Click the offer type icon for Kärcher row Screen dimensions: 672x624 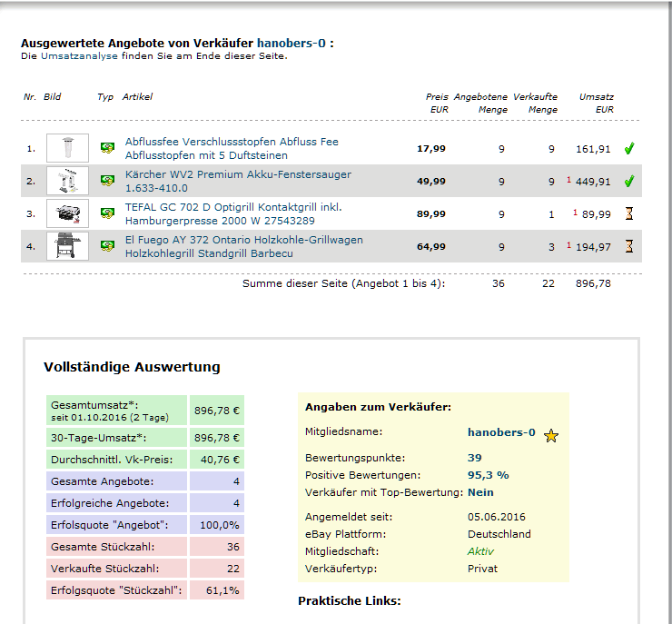pyautogui.click(x=107, y=181)
